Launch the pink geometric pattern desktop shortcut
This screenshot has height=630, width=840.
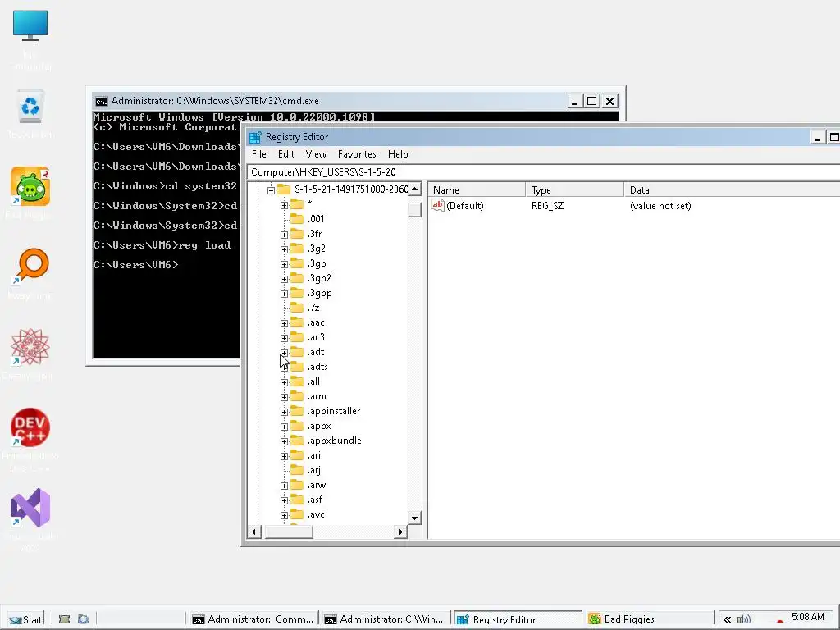30,347
